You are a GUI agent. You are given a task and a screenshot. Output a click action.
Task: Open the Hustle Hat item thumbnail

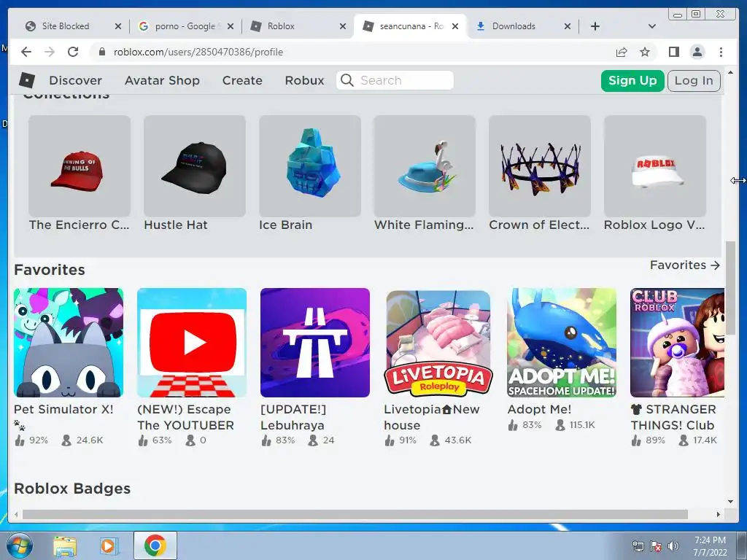[194, 166]
